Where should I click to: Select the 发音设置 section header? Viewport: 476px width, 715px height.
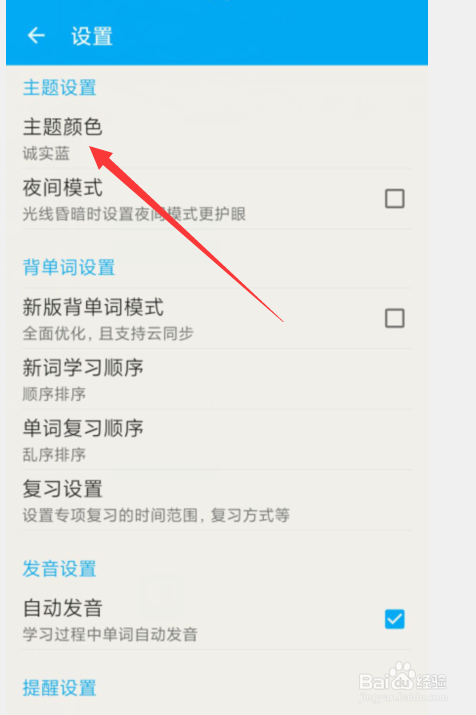(60, 569)
